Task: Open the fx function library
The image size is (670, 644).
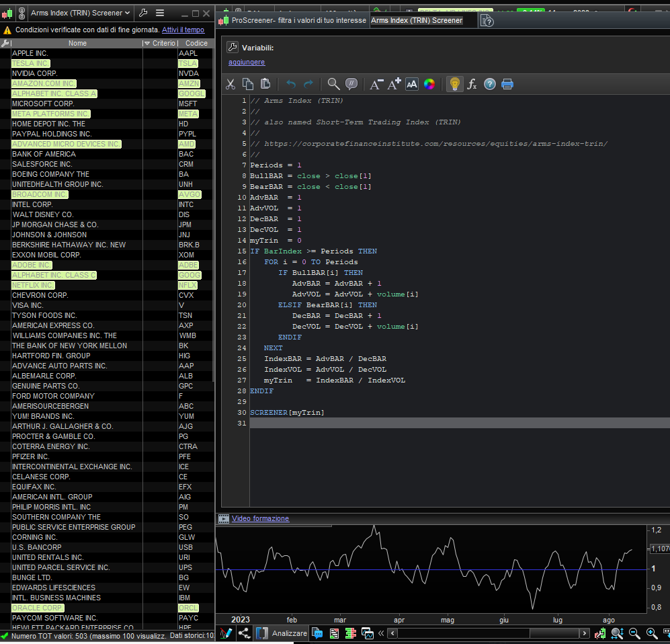Action: click(x=472, y=84)
